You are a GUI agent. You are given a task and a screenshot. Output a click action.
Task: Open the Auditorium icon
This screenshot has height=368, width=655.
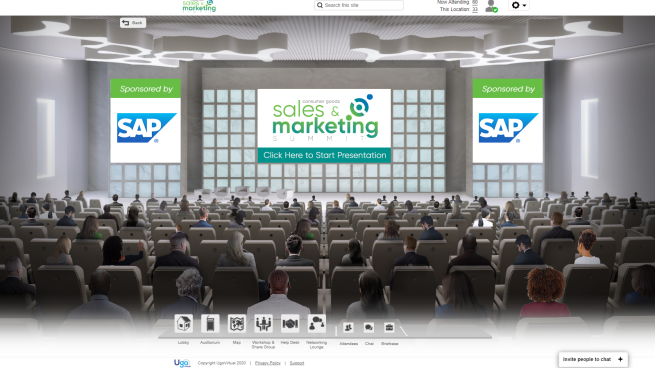coord(210,324)
